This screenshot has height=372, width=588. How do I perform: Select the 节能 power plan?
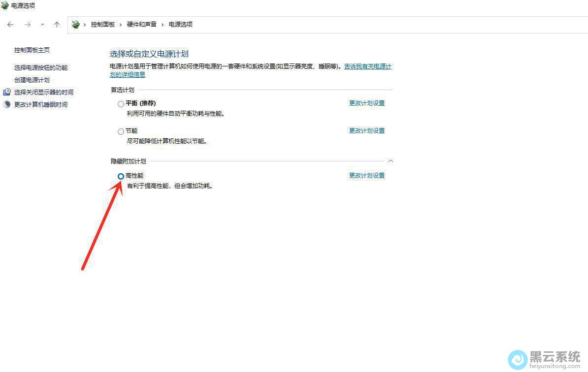click(x=121, y=131)
